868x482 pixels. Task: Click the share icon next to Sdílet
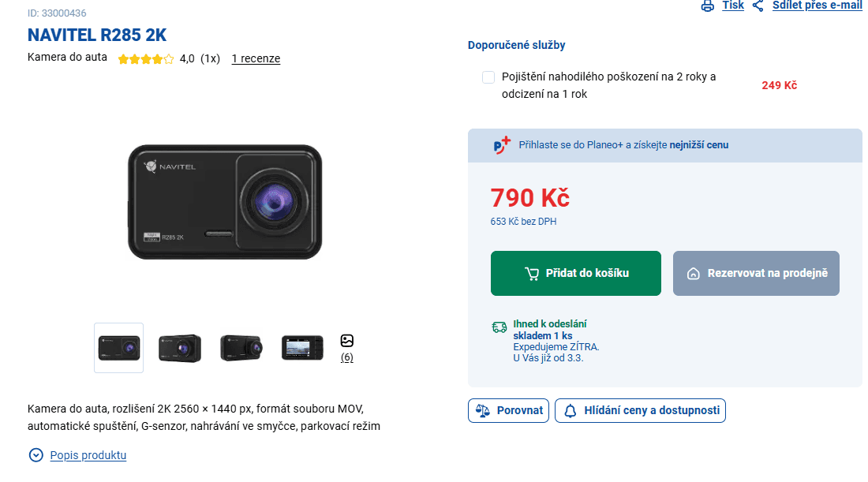pyautogui.click(x=758, y=6)
